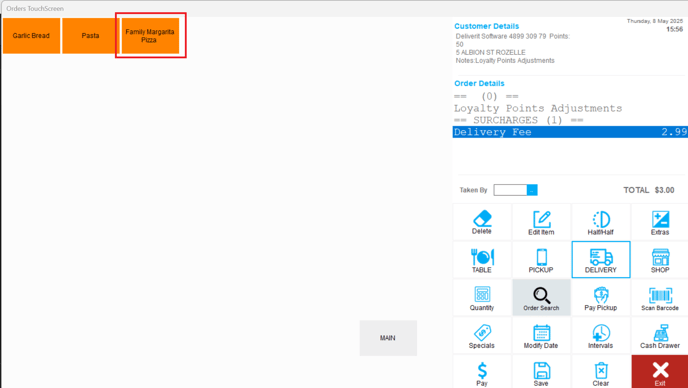Click the TOTAL $3.00 amount
Viewport: 688px width, 388px height.
point(649,190)
